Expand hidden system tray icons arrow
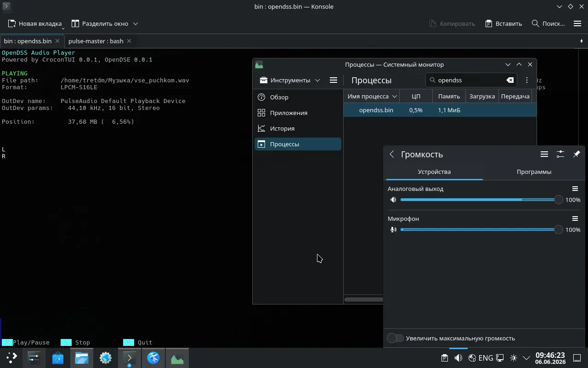This screenshot has width=588, height=368. point(526,358)
